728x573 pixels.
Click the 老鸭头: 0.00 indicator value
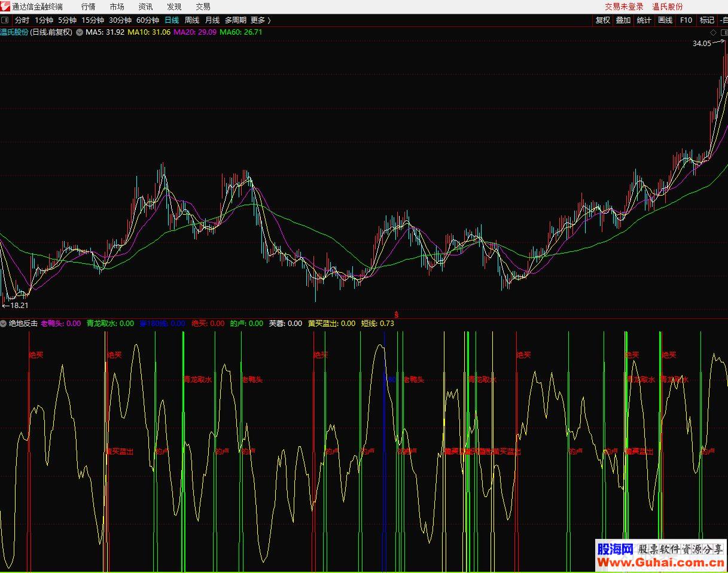click(x=61, y=324)
